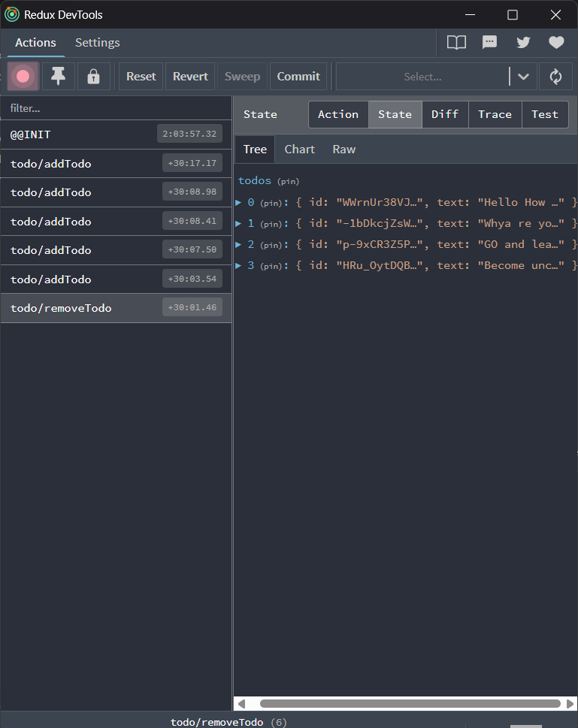Click the Sweep button
Viewport: 578px width, 728px height.
(242, 77)
